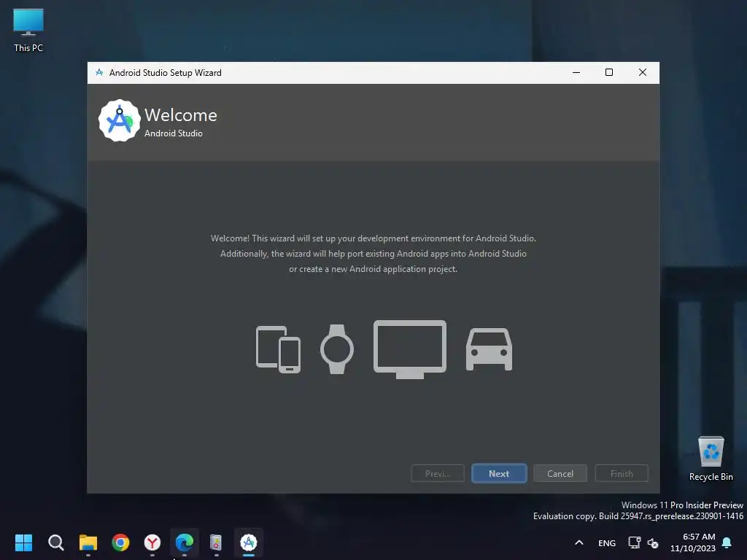Screen dimensions: 747x560
Task: Click the 'Welcome' heading text
Action: pyautogui.click(x=181, y=115)
